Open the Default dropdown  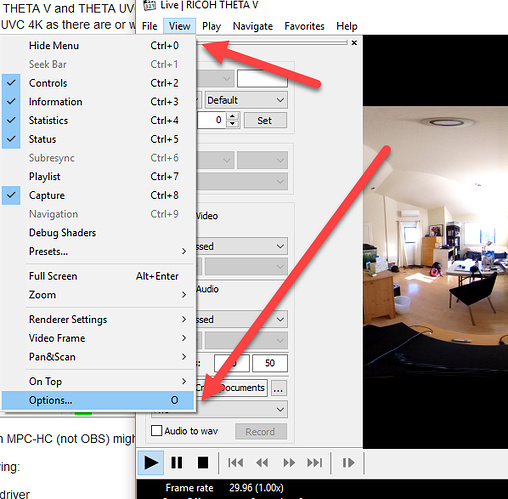246,100
